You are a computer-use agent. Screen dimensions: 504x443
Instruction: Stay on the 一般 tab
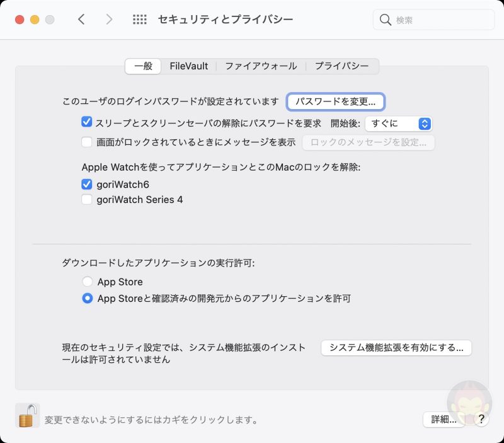click(144, 66)
